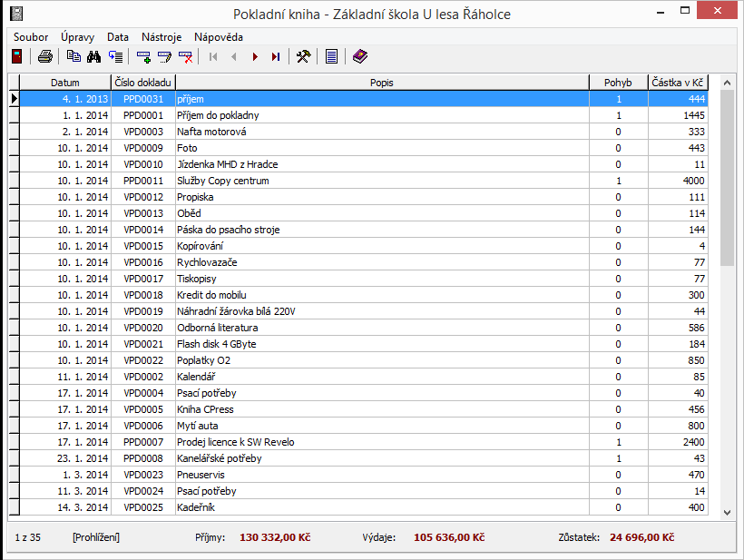This screenshot has height=560, width=744.
Task: Open the Nástroje menu
Action: [x=162, y=37]
